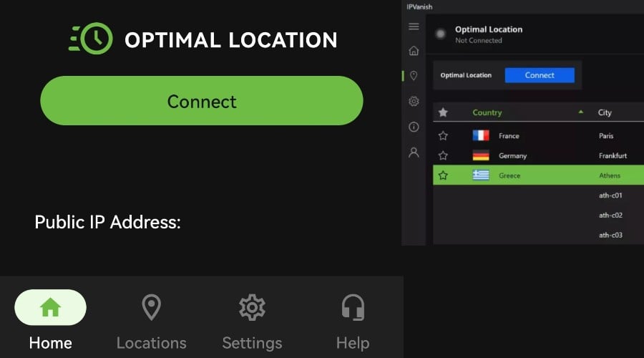Toggle favorite star for Germany row

443,155
